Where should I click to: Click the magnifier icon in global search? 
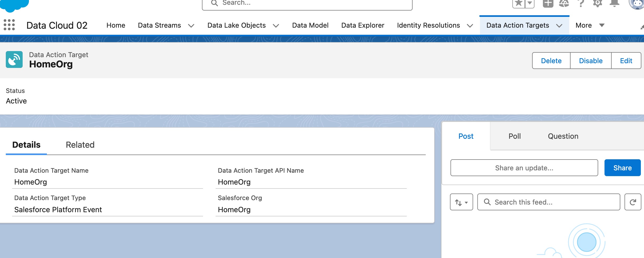tap(215, 3)
